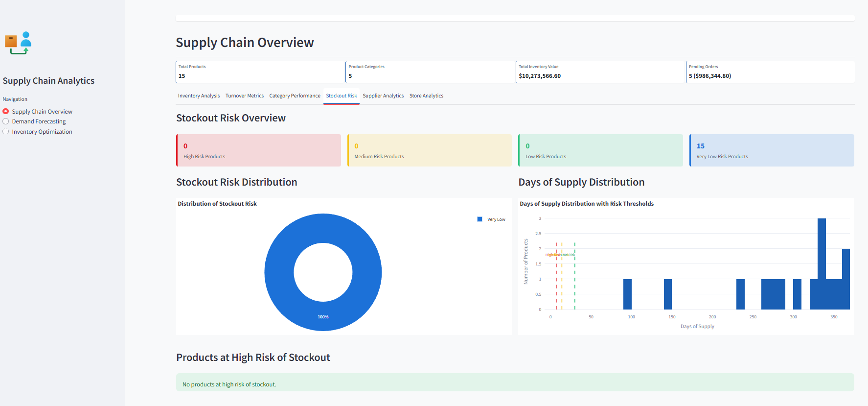Click the Stockout Risk tab
The image size is (868, 406).
(341, 96)
